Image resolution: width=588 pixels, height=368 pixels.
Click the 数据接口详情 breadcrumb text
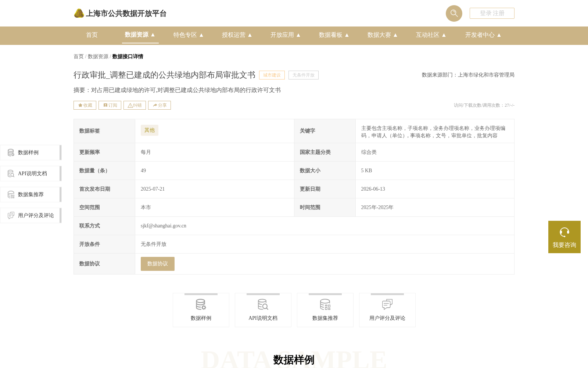128,56
